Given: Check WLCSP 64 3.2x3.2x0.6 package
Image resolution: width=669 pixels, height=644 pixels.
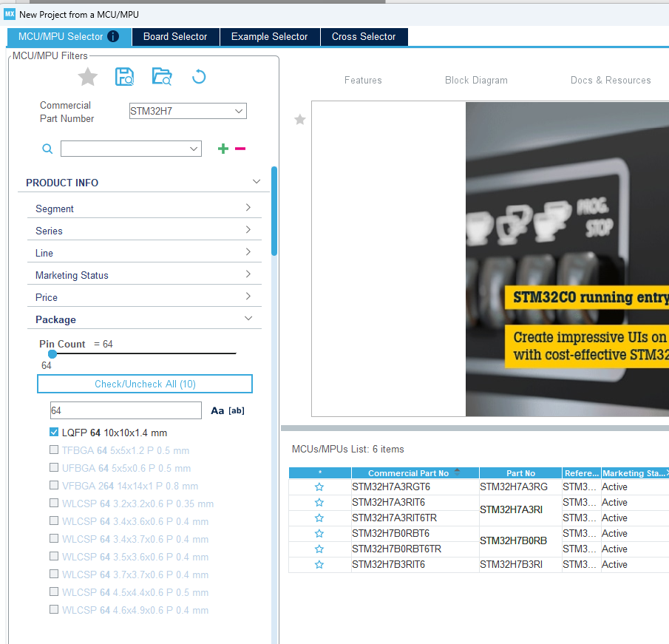Looking at the screenshot, I should tap(54, 504).
